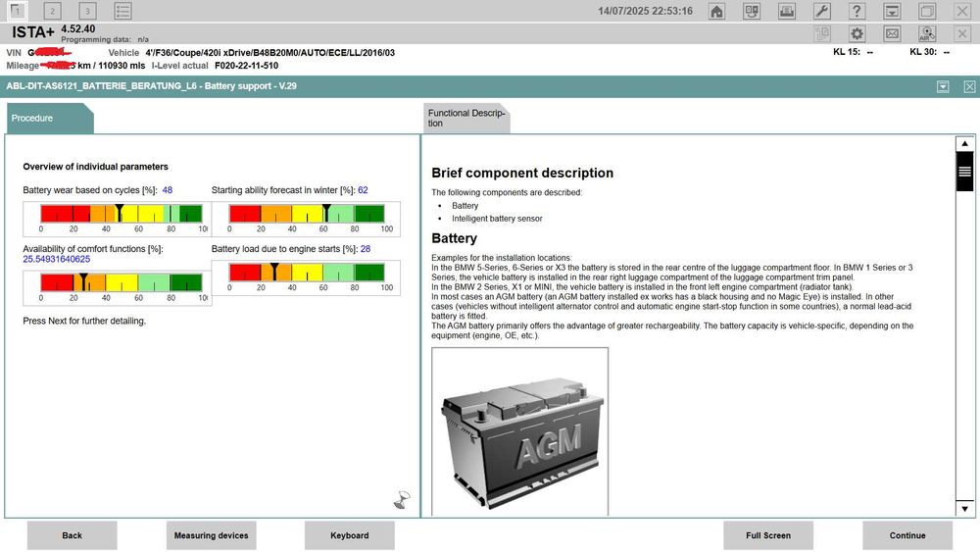The height and width of the screenshot is (552, 980).
Task: Click the restore window icon in top bar
Action: (927, 11)
